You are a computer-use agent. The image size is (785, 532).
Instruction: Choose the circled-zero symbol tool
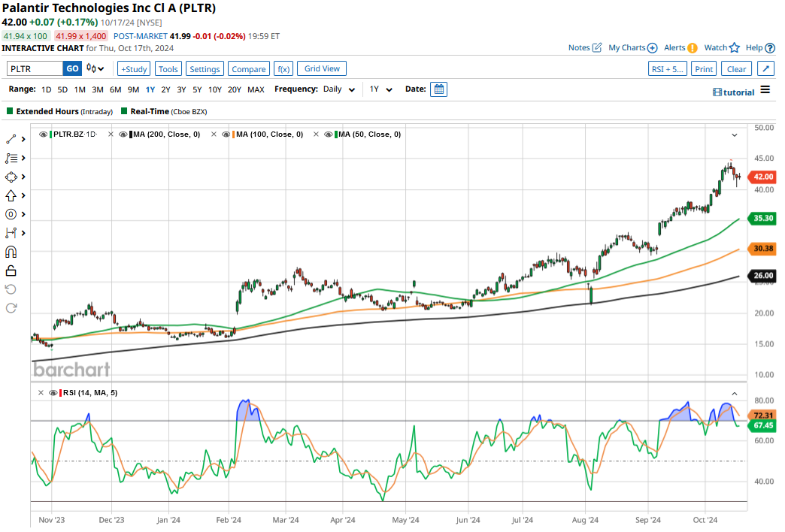11,215
